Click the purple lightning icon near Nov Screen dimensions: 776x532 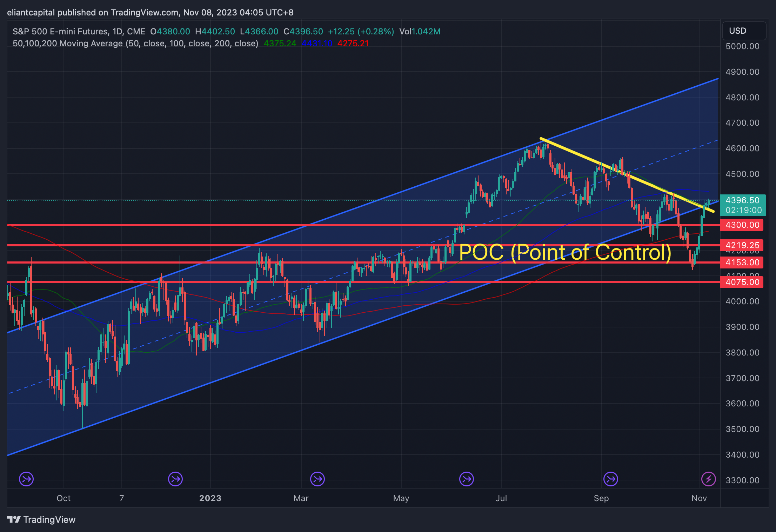[x=708, y=479]
